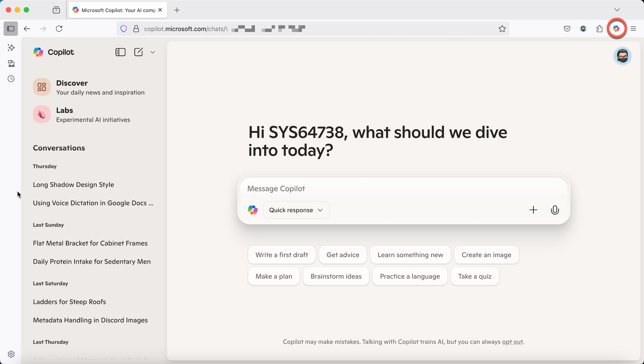
Task: Select the Microsoft Copilot browser tab
Action: pos(118,10)
